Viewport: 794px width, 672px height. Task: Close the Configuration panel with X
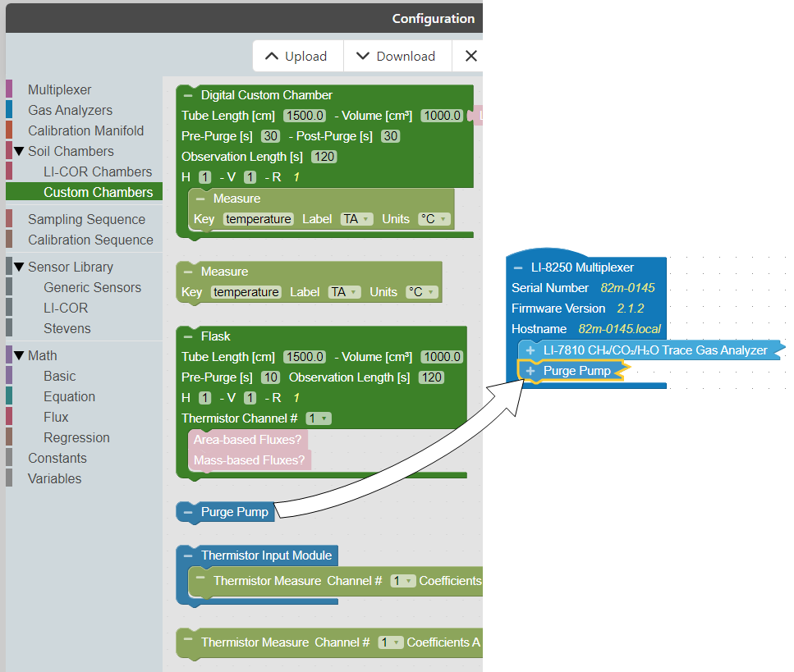(471, 56)
